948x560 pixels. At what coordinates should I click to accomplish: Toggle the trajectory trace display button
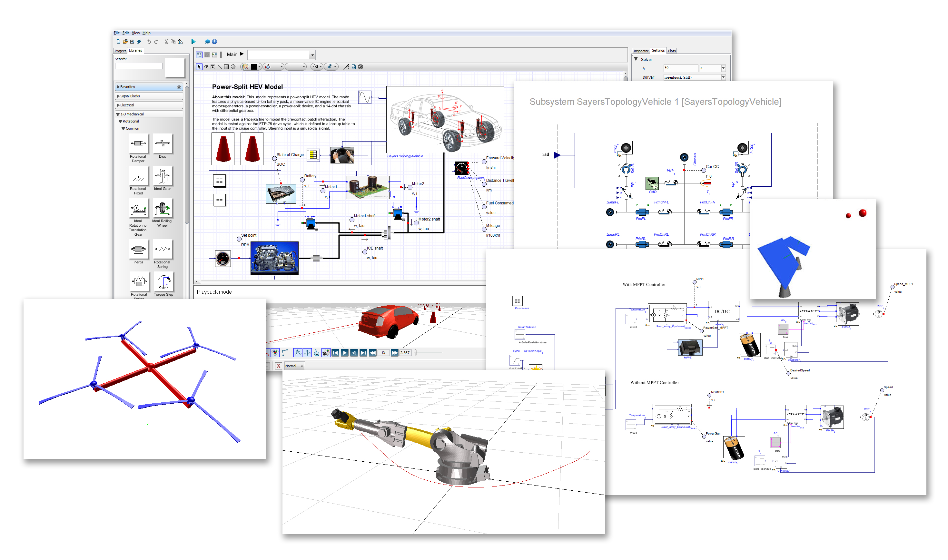click(298, 353)
